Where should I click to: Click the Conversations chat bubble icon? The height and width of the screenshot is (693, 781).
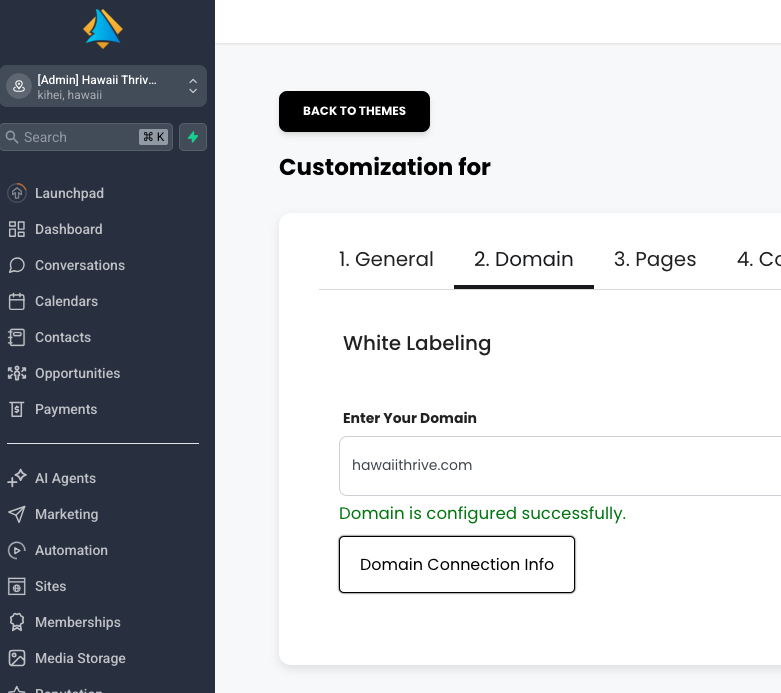17,265
